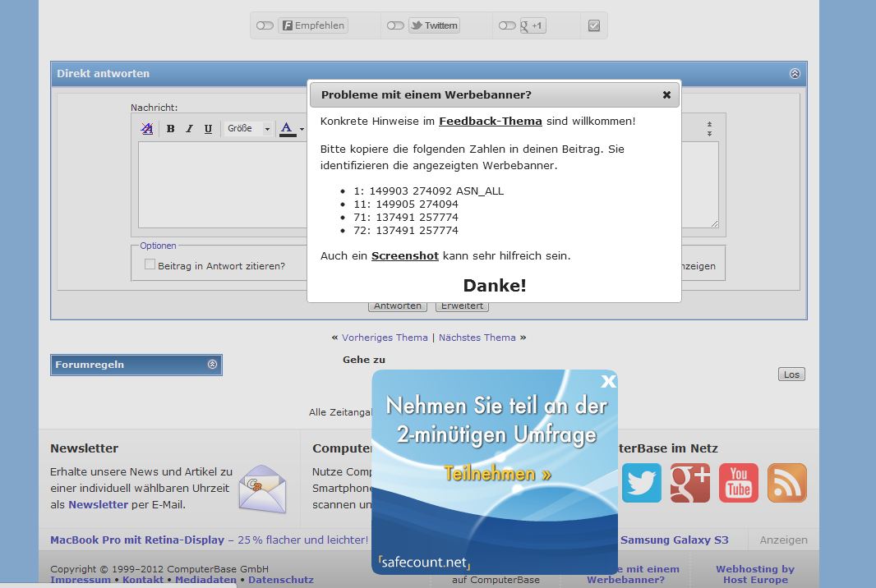Open the RSS feed icon
Viewport: 876px width, 588px height.
click(x=787, y=482)
